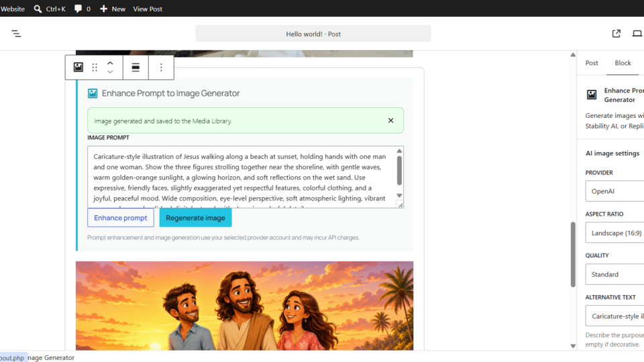The image size is (644, 362).
Task: Open the Website admin bar menu
Action: [x=12, y=9]
